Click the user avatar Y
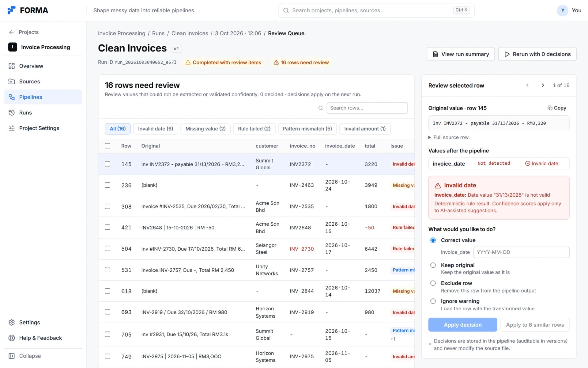588x368 pixels. point(563,10)
